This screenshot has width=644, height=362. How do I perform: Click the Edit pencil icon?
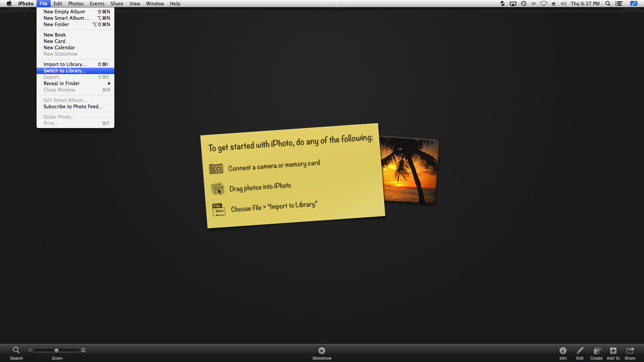pos(580,351)
